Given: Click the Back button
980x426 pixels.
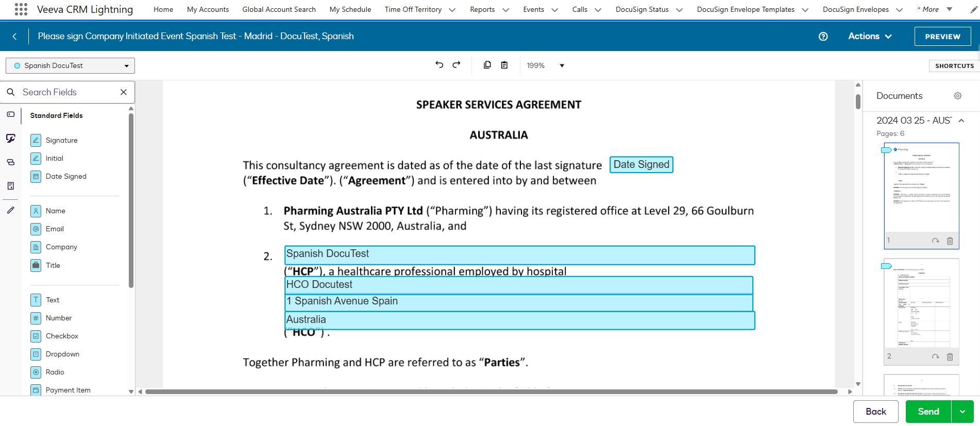Looking at the screenshot, I should pos(876,412).
